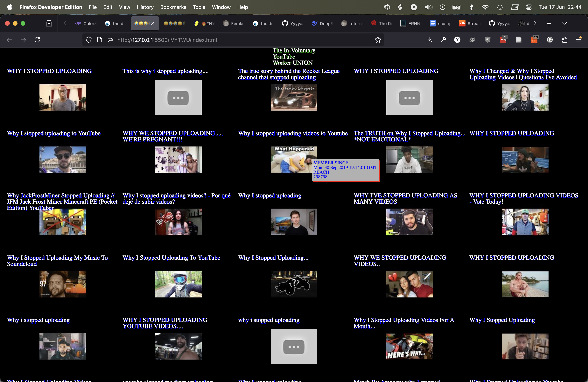Click the reload page button
This screenshot has width=588, height=382.
point(37,39)
